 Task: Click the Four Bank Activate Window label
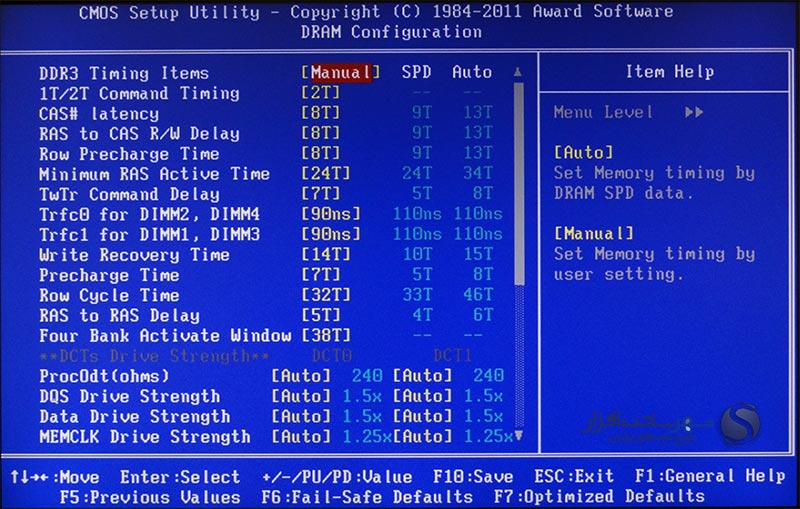(165, 336)
